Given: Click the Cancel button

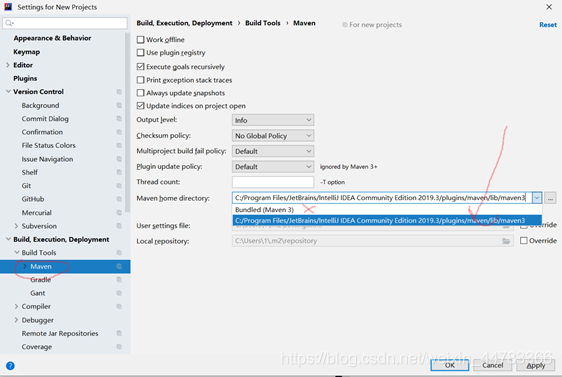Looking at the screenshot, I should point(492,365).
